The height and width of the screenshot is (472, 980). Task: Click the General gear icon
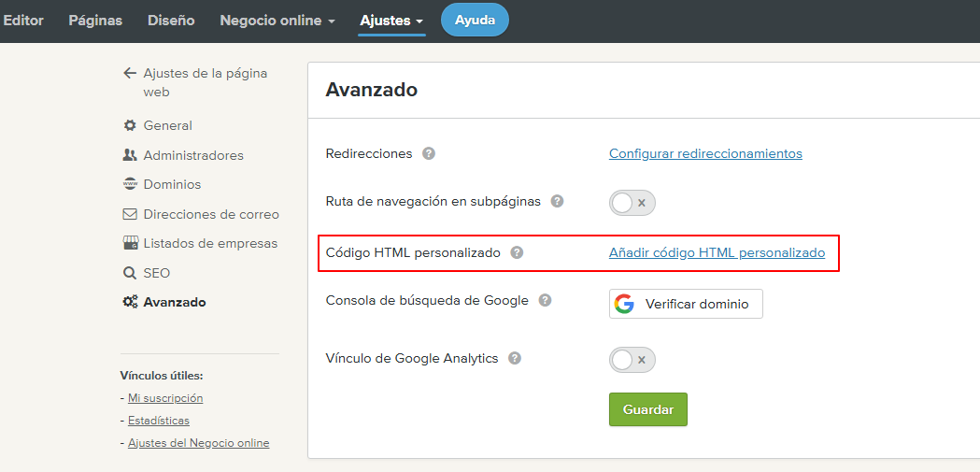pos(129,125)
